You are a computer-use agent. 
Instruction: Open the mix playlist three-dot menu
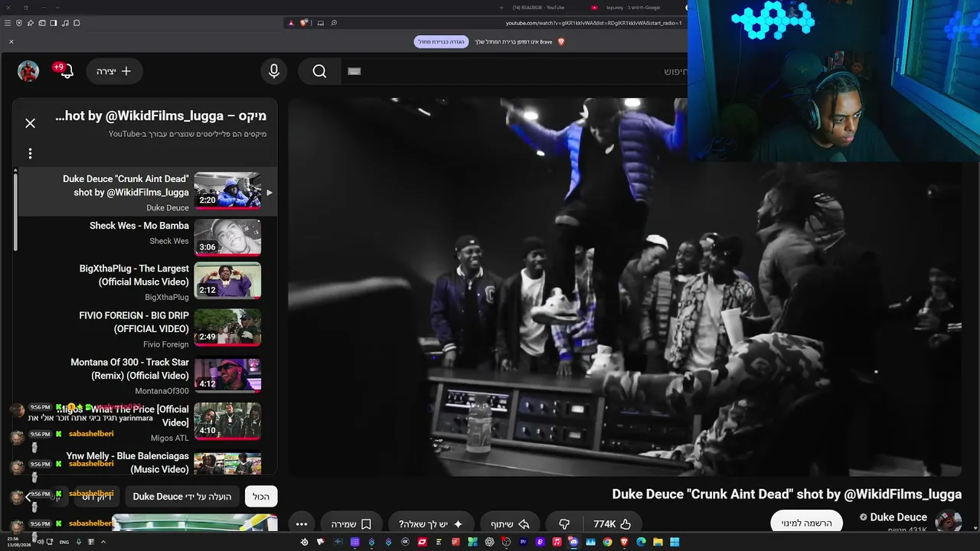pos(30,154)
